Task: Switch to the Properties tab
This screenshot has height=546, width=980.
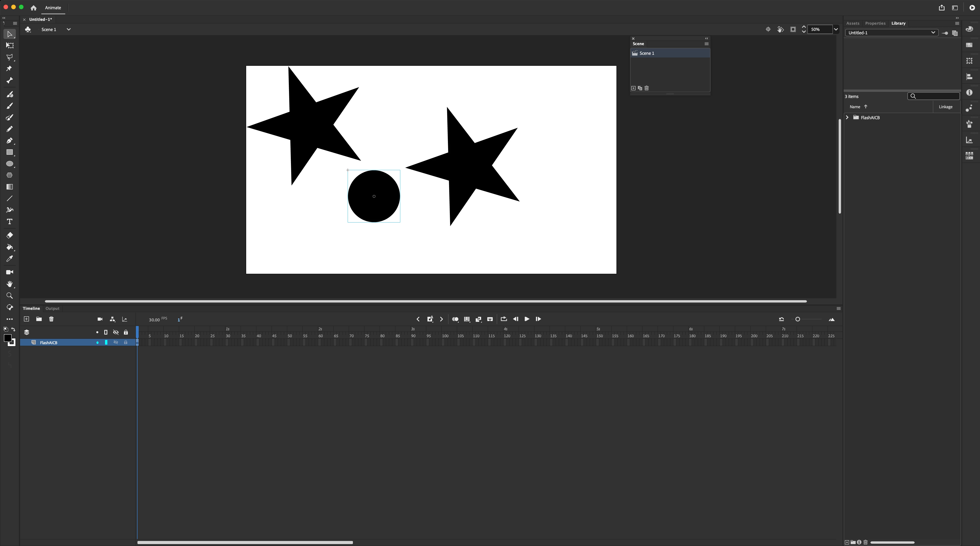Action: (x=875, y=23)
